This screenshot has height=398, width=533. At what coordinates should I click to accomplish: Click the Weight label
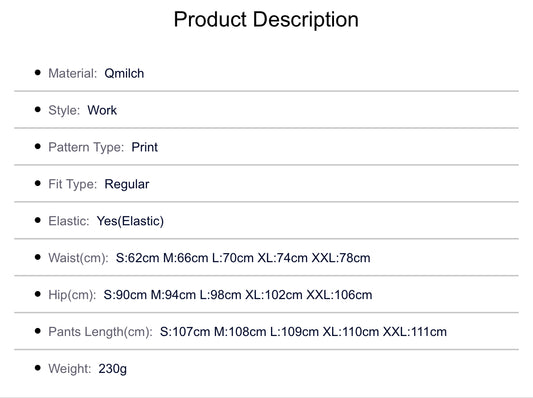pyautogui.click(x=70, y=368)
